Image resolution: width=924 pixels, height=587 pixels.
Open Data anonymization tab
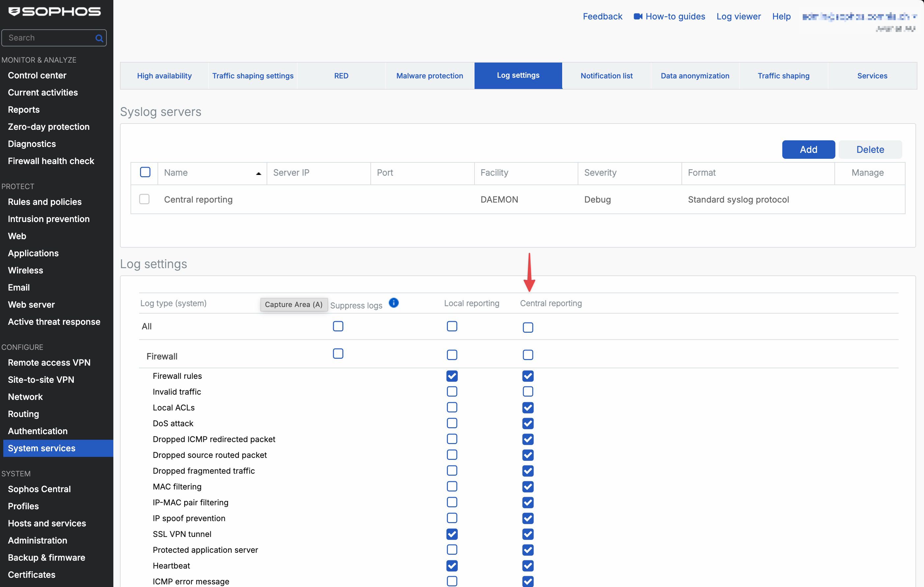pos(695,75)
